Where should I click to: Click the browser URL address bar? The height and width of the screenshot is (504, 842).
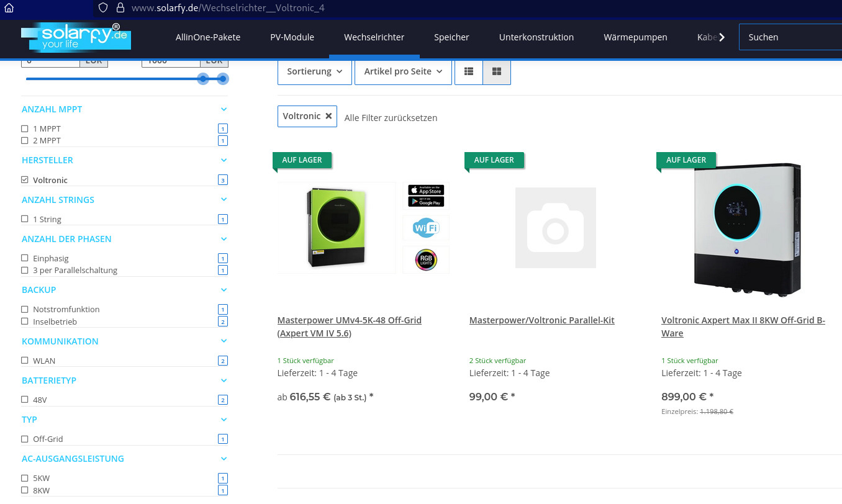pyautogui.click(x=228, y=8)
